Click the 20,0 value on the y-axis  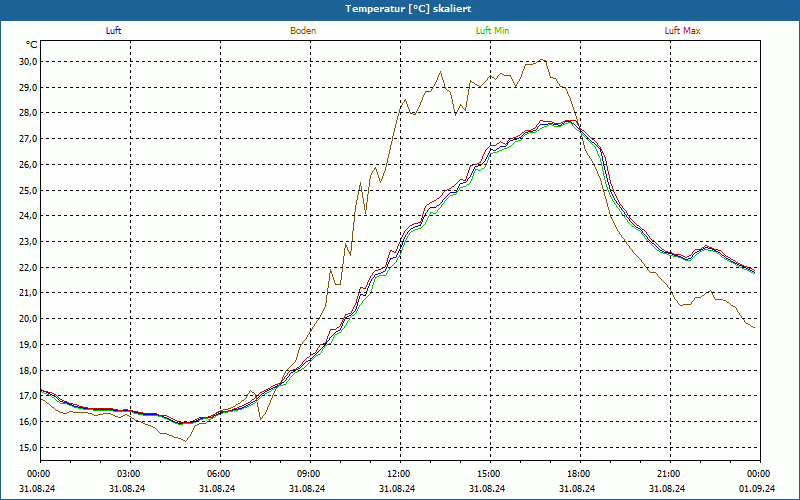29,319
